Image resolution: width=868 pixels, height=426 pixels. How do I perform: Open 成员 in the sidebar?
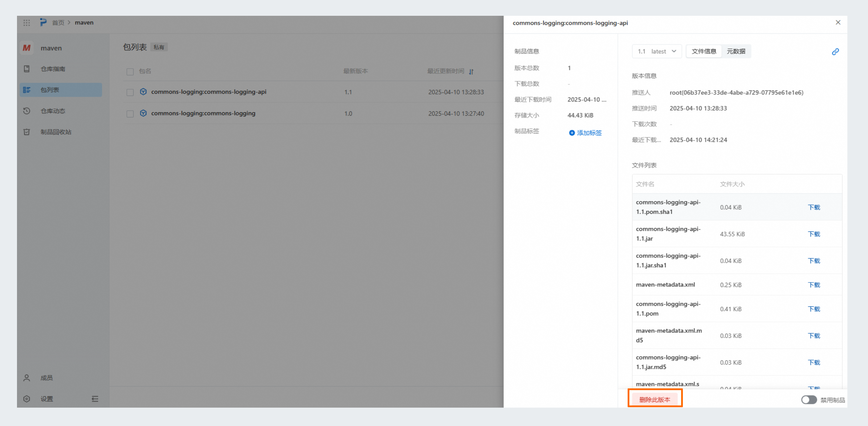click(61, 377)
